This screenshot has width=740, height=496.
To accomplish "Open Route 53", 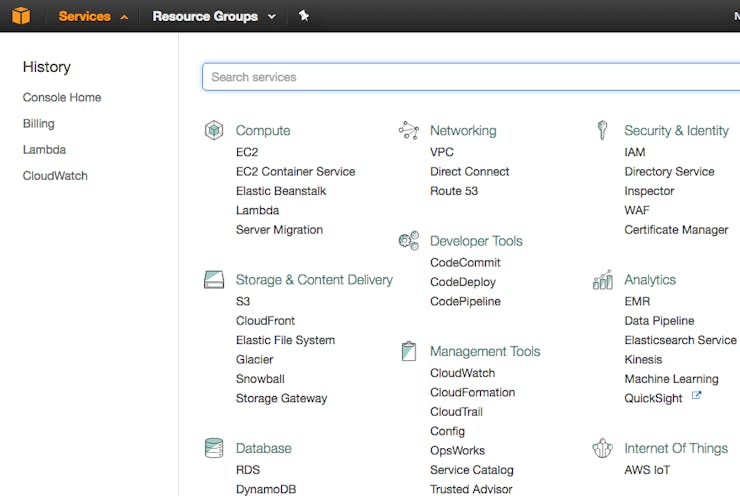I will pos(454,191).
